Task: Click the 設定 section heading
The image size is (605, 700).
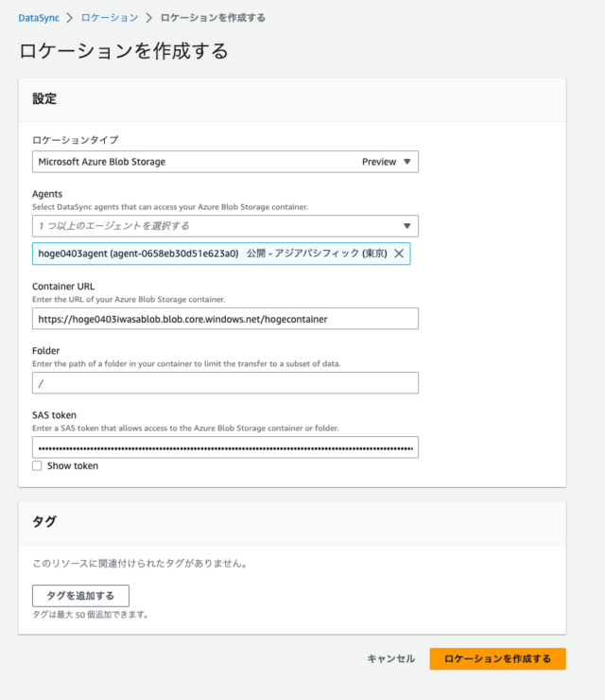Action: (x=44, y=98)
